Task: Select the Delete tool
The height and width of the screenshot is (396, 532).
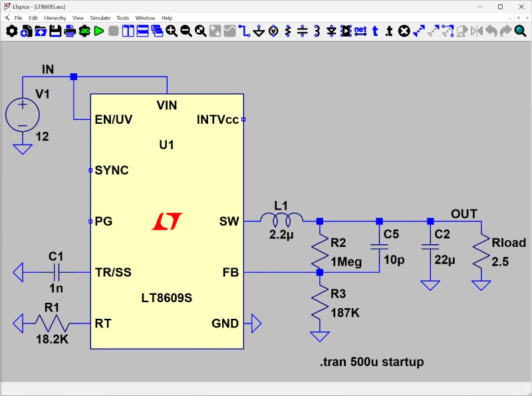Action: (x=403, y=31)
